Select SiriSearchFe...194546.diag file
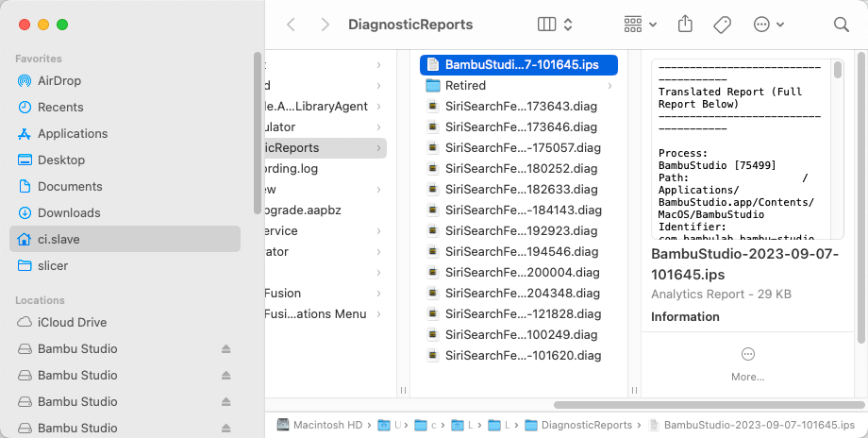The height and width of the screenshot is (438, 868). point(519,252)
